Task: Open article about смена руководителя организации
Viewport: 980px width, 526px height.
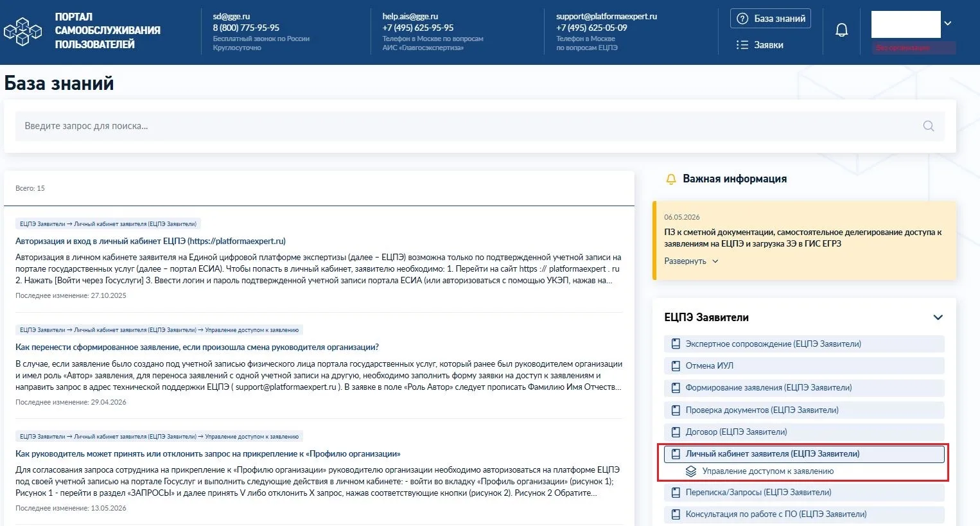Action: 197,347
